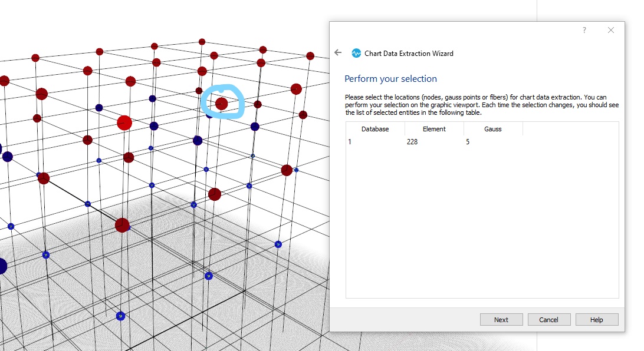Viewport: 644px width, 351px height.
Task: Open the question mark help icon in the title bar
Action: (584, 30)
